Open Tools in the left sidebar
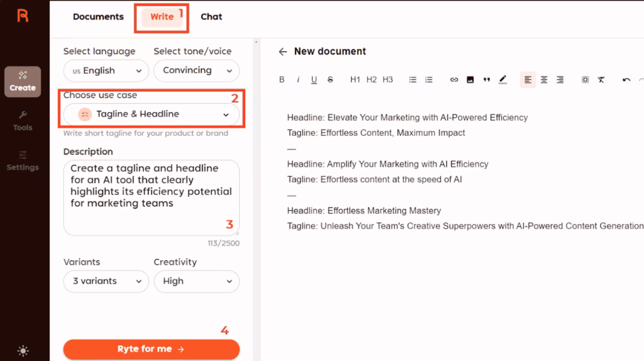This screenshot has width=644, height=361. (x=23, y=121)
